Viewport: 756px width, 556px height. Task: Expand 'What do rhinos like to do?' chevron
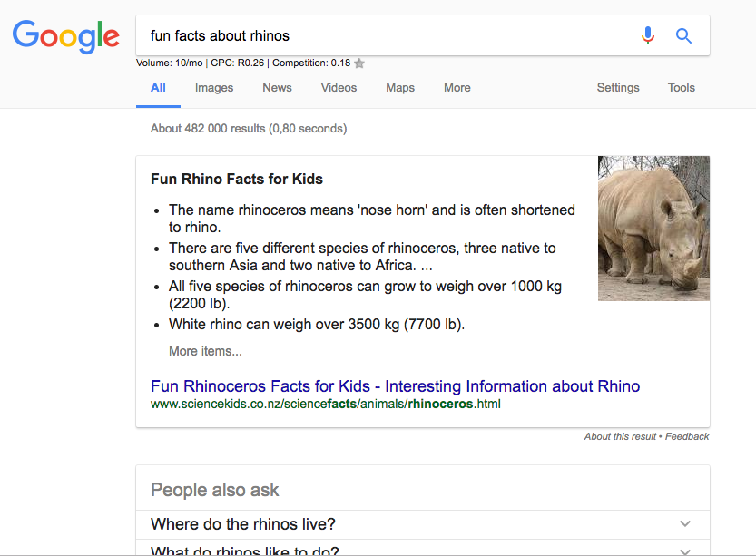click(x=685, y=551)
